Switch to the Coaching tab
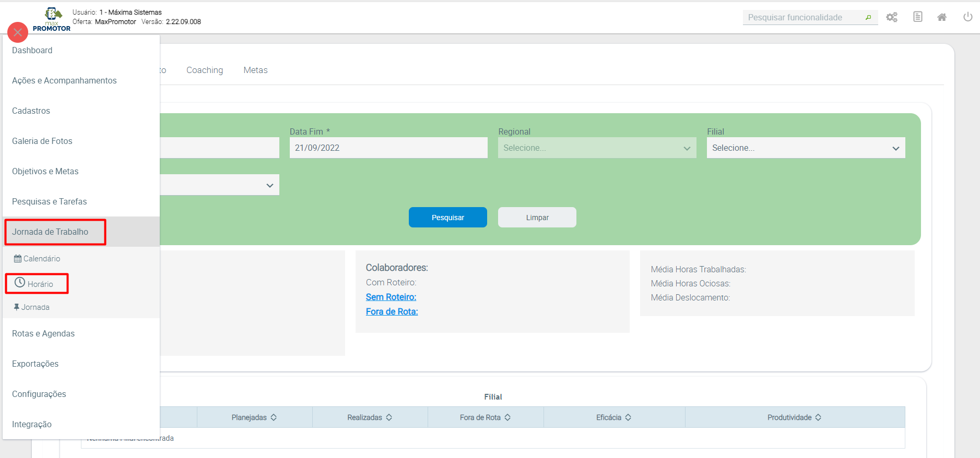Screen dimensions: 980x458 click(205, 70)
